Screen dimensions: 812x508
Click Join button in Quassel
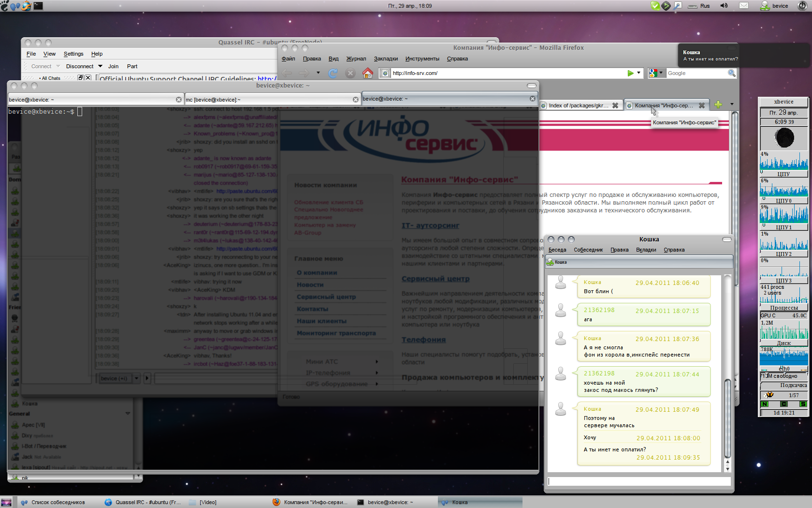(114, 66)
